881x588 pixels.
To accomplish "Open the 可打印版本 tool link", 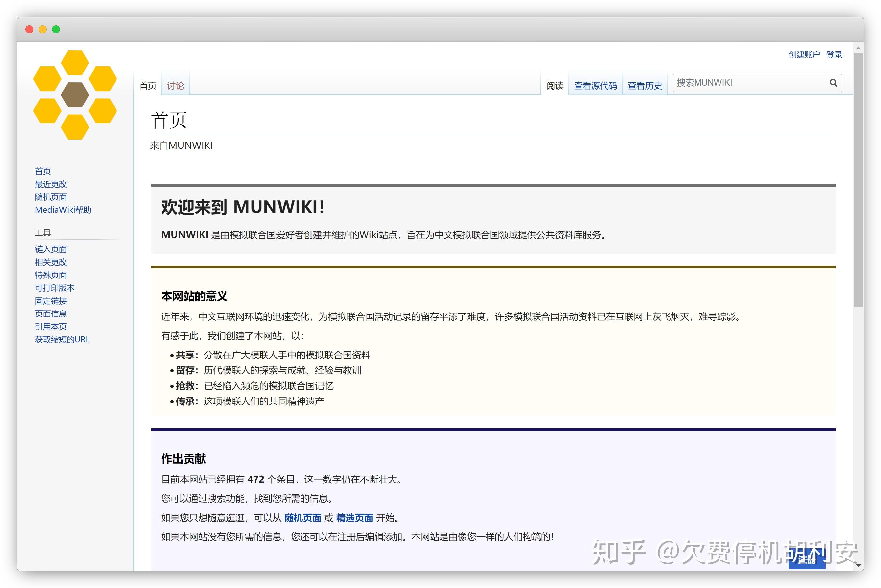I will pos(55,288).
